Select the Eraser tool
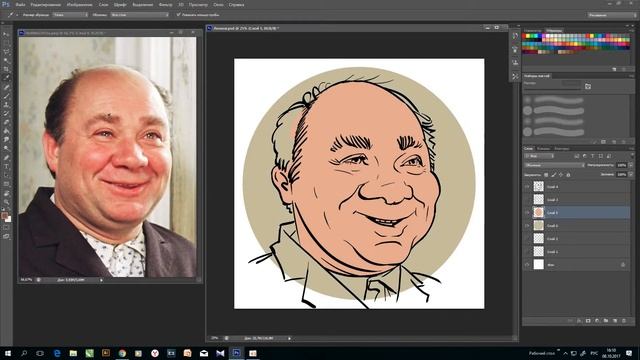The width and height of the screenshot is (640, 360). coord(6,122)
